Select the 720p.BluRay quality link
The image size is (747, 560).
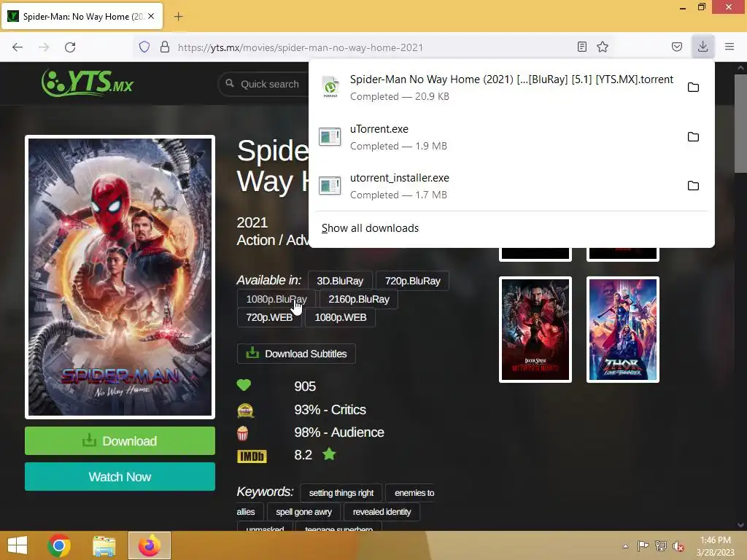(413, 281)
